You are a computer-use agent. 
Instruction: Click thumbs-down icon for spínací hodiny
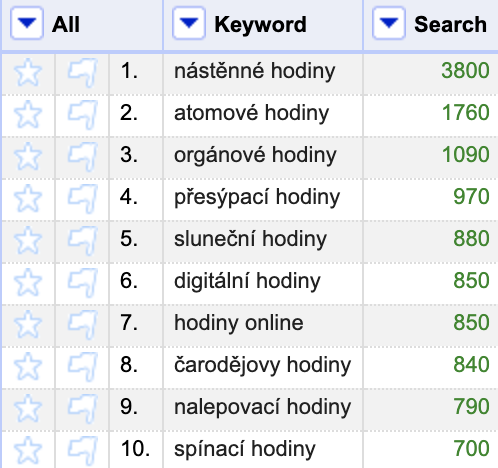82,450
